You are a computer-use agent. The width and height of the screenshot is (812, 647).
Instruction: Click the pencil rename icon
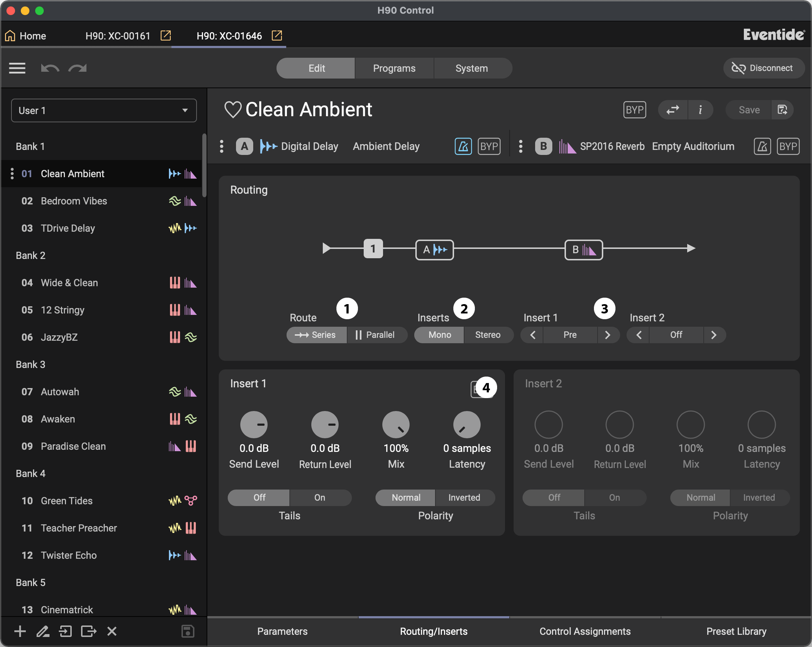[x=43, y=631]
